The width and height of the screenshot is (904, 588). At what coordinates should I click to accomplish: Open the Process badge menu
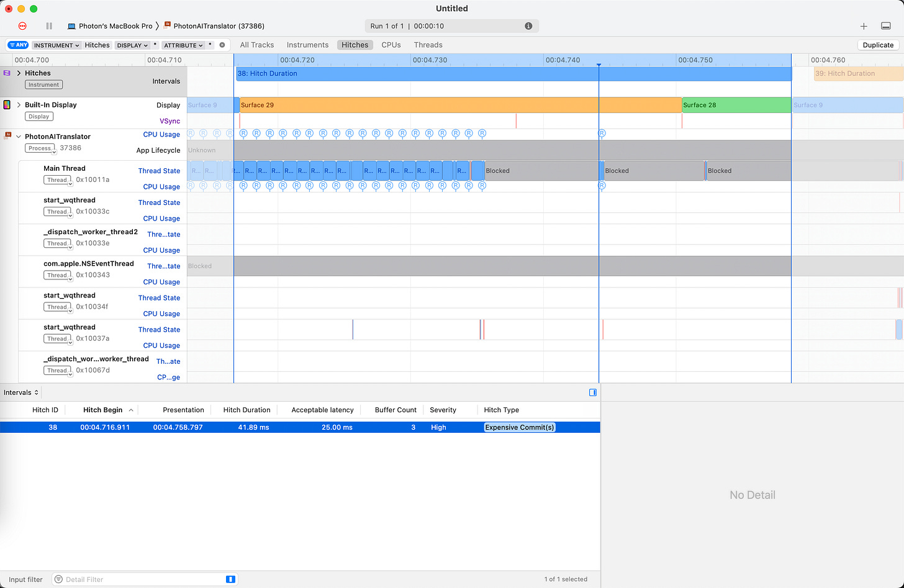click(x=40, y=148)
